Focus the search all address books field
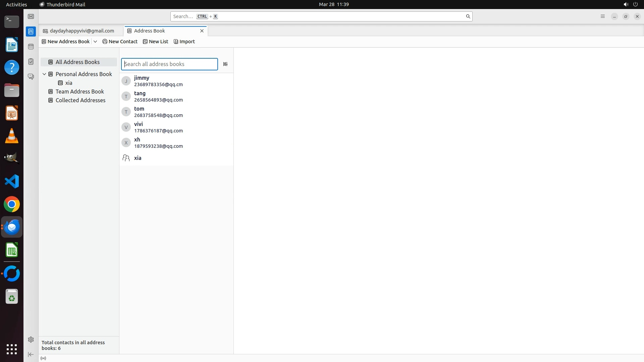This screenshot has width=644, height=362. pos(169,64)
